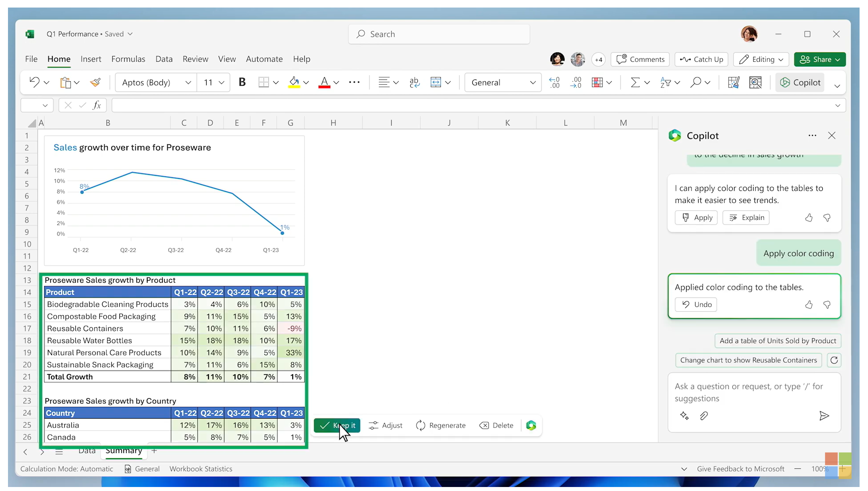Click the AutoSum sigma icon

(x=635, y=82)
